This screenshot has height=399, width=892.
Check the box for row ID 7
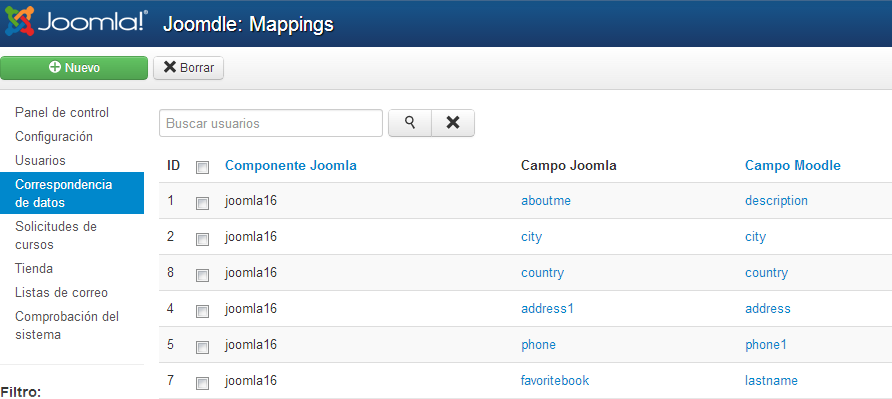(x=203, y=383)
